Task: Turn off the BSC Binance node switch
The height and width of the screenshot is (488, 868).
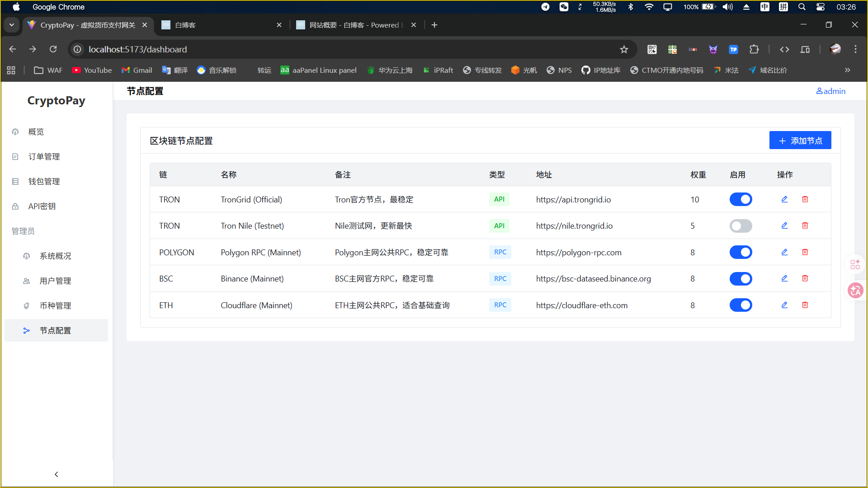Action: [x=741, y=278]
